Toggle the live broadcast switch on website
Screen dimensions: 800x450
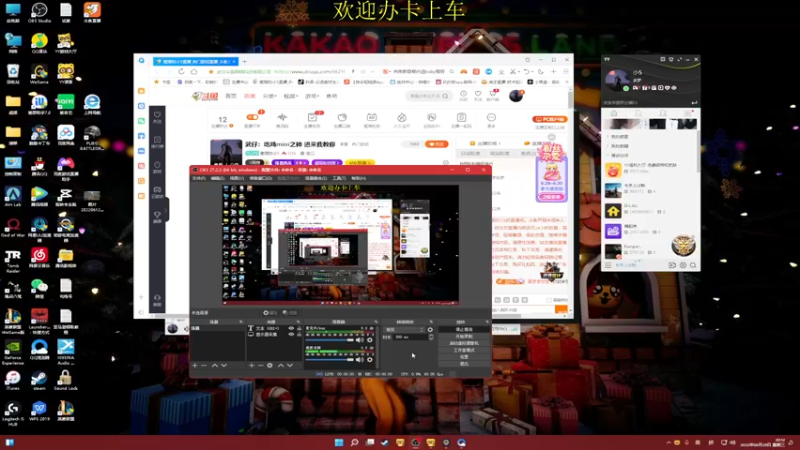[252, 117]
